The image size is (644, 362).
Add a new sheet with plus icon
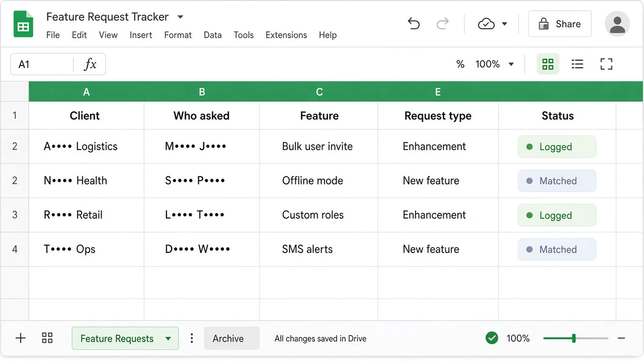tap(21, 338)
